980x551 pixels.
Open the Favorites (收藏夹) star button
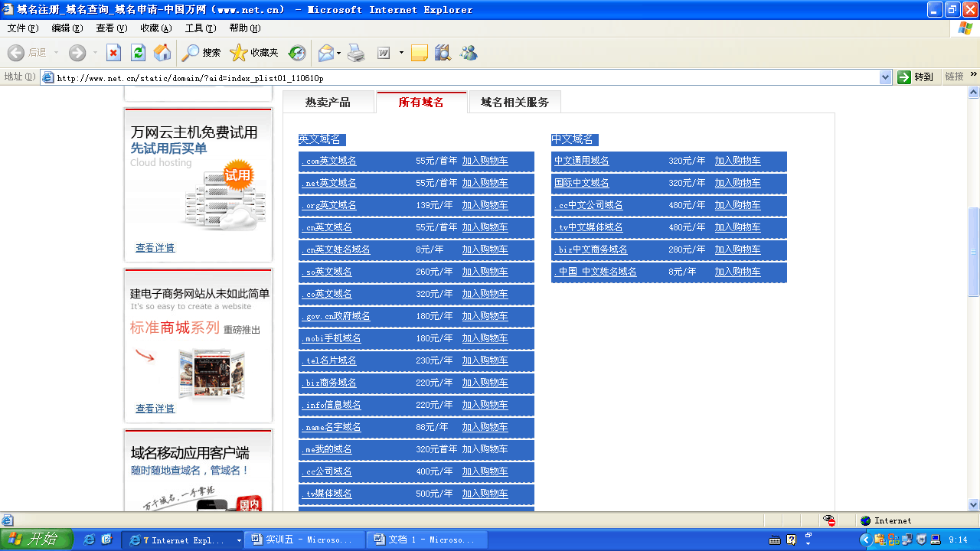tap(254, 53)
